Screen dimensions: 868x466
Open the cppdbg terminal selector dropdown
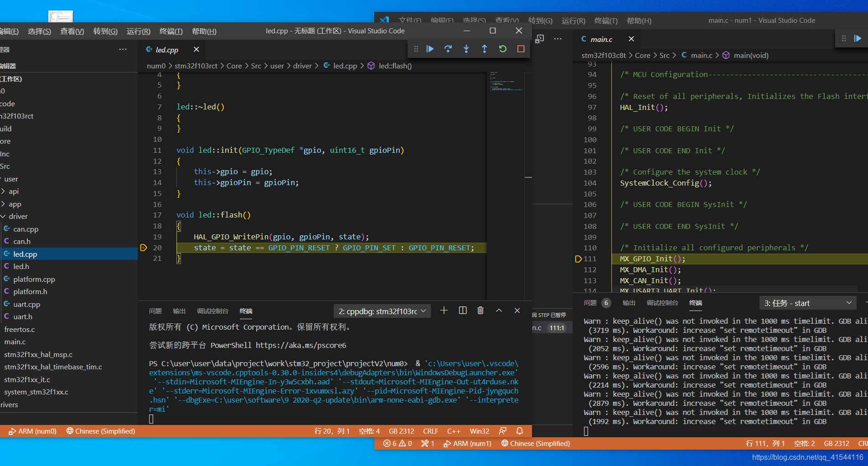pos(382,311)
